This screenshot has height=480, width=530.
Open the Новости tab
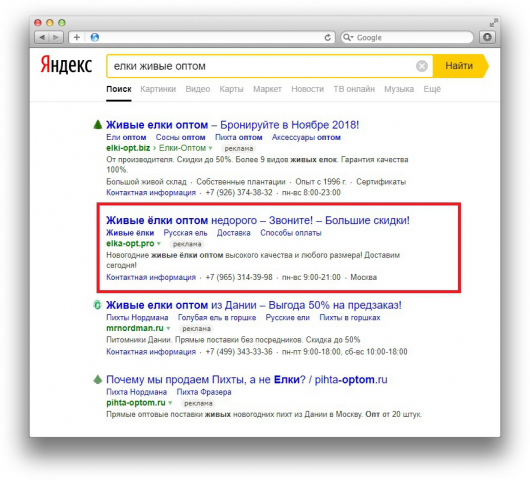tap(308, 89)
